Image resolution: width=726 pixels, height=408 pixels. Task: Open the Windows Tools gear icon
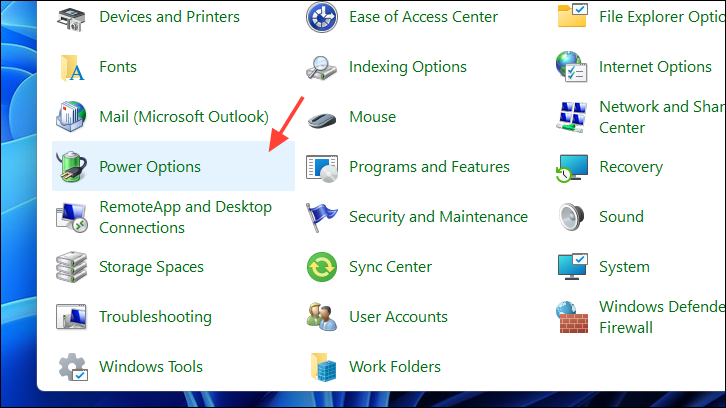point(72,366)
